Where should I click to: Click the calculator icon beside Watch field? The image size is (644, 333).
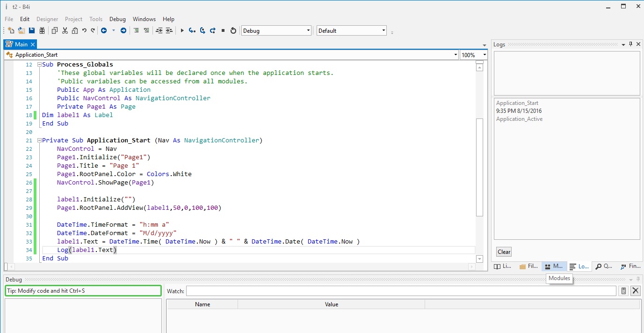623,291
